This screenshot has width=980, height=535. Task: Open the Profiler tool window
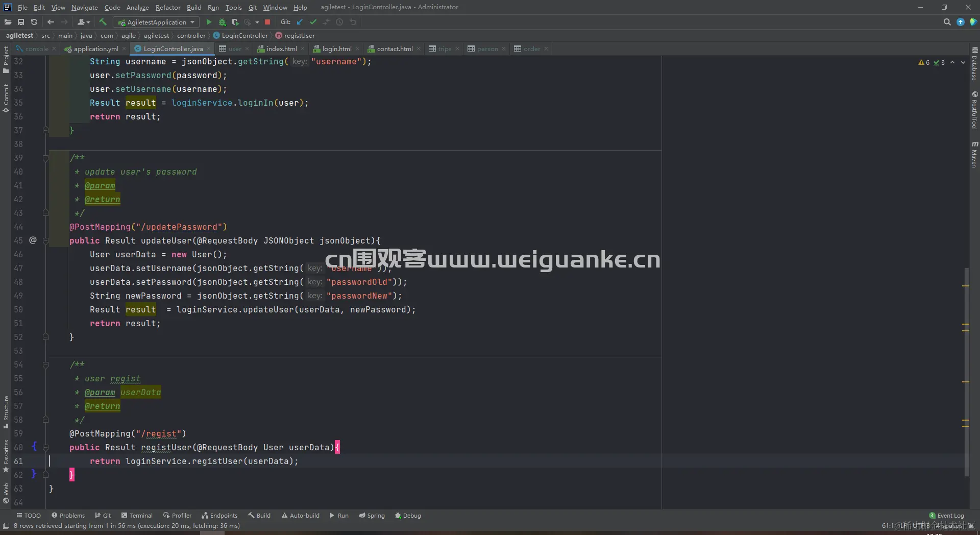[x=177, y=516]
